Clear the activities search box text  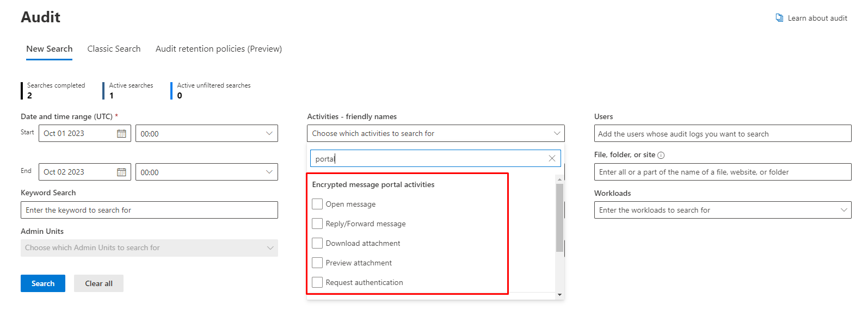(x=552, y=158)
